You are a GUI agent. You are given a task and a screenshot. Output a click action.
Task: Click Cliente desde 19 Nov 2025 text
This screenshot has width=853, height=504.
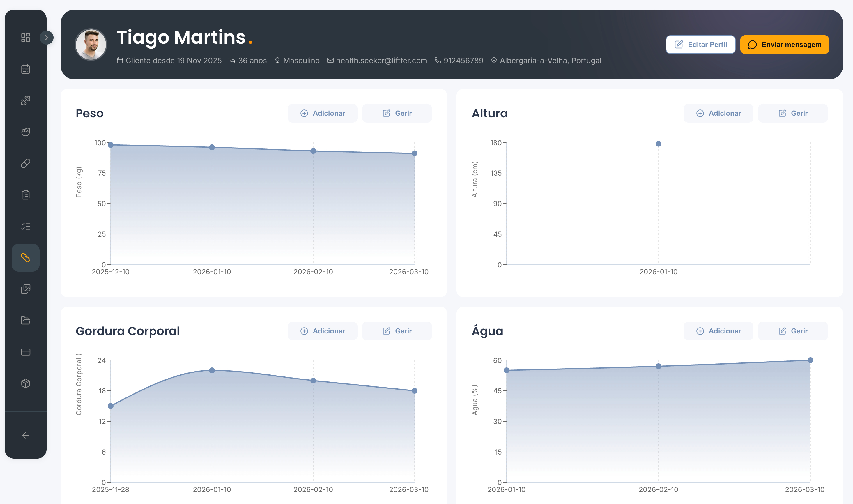(174, 61)
